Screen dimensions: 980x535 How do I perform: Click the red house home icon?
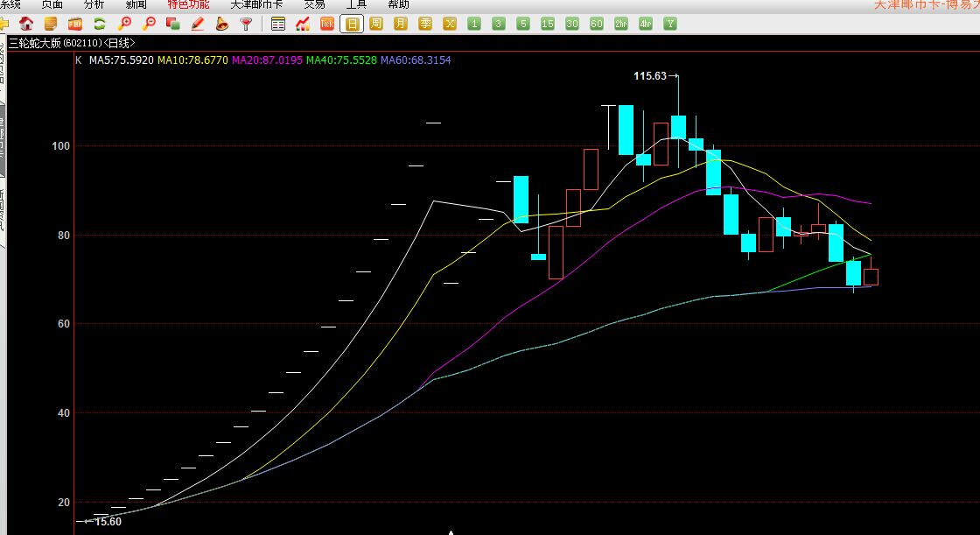26,24
